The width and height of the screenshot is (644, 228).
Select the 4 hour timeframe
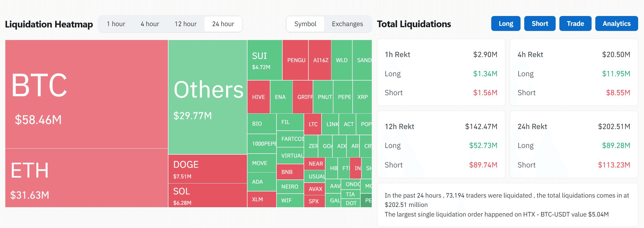pos(150,24)
